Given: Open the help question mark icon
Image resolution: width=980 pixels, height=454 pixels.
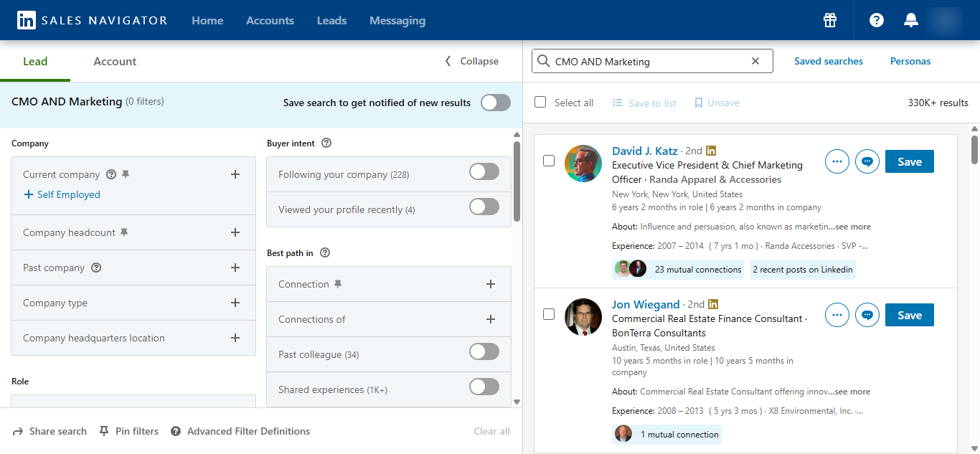Looking at the screenshot, I should coord(876,20).
